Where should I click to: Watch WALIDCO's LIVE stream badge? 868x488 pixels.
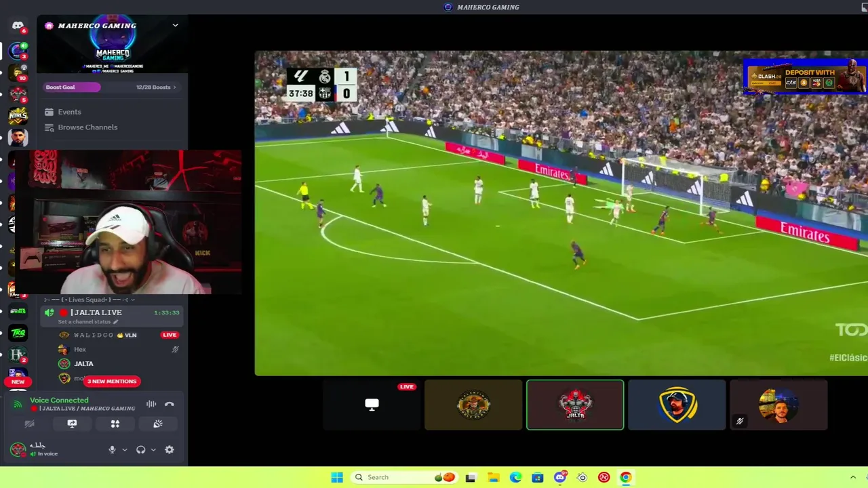170,335
